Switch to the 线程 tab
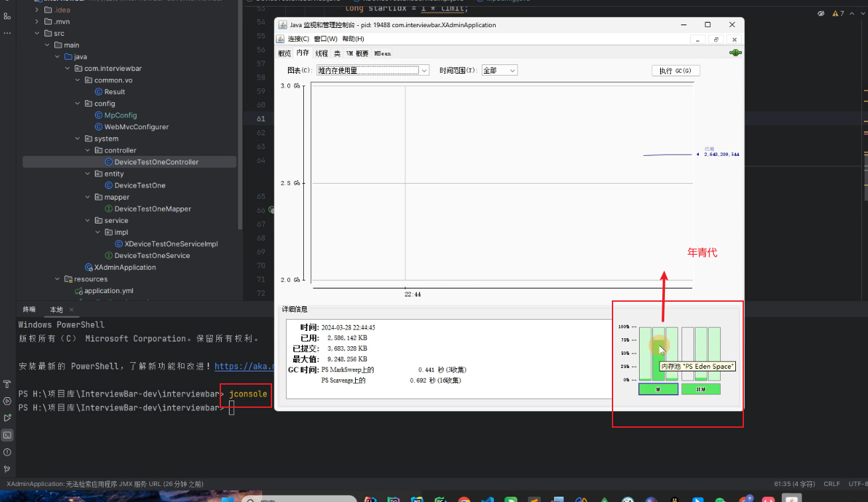 pyautogui.click(x=322, y=54)
